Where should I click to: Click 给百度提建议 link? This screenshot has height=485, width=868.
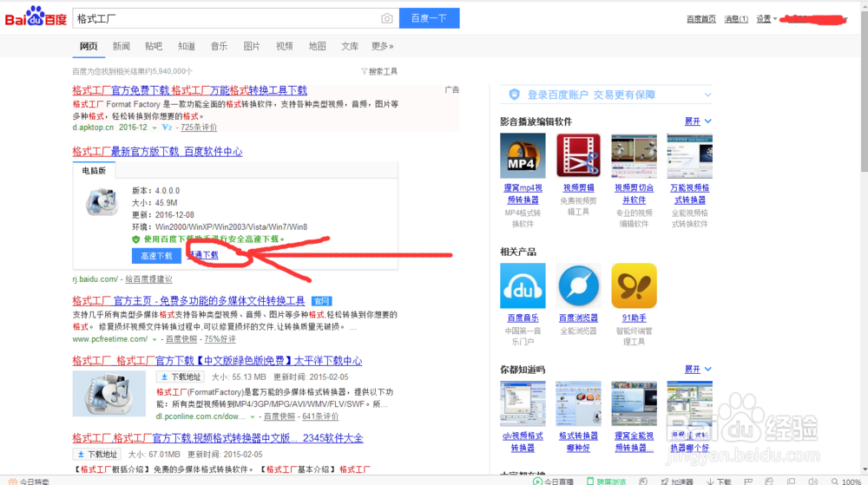coord(148,279)
